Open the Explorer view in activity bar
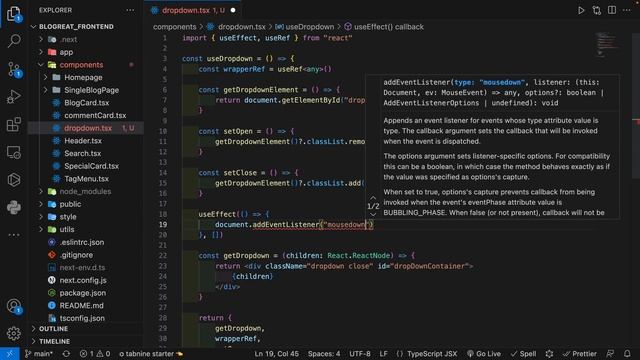The image size is (640, 360). tap(13, 13)
